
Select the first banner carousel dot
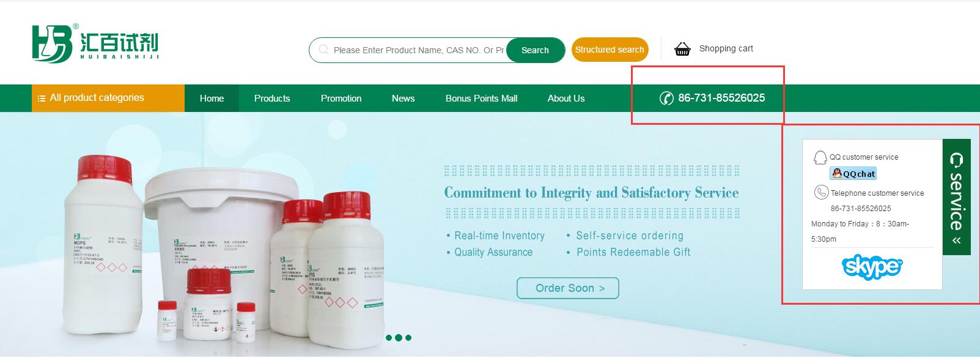click(x=389, y=338)
